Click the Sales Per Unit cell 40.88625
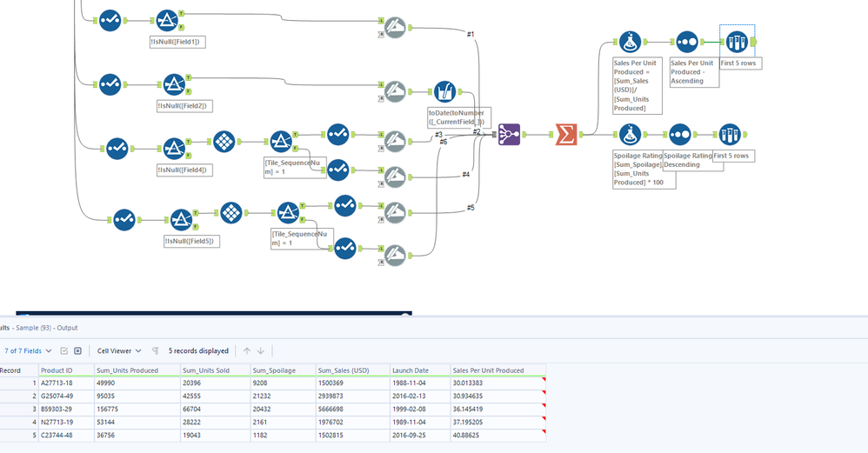The image size is (868, 453). tap(497, 436)
